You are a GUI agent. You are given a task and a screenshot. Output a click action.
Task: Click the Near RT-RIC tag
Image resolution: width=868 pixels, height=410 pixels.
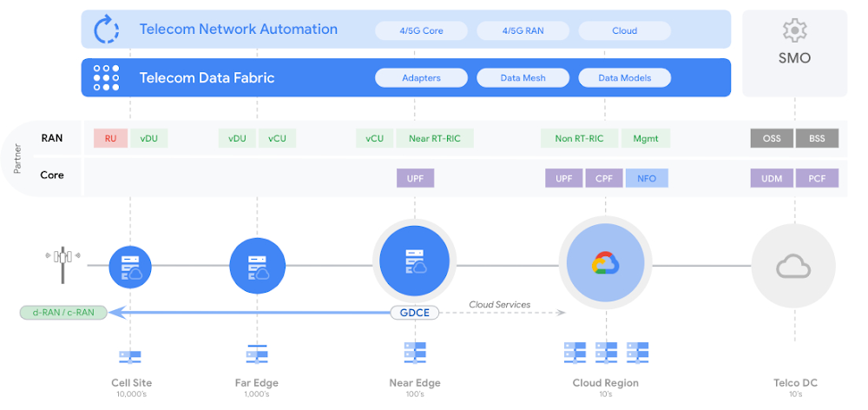(435, 138)
